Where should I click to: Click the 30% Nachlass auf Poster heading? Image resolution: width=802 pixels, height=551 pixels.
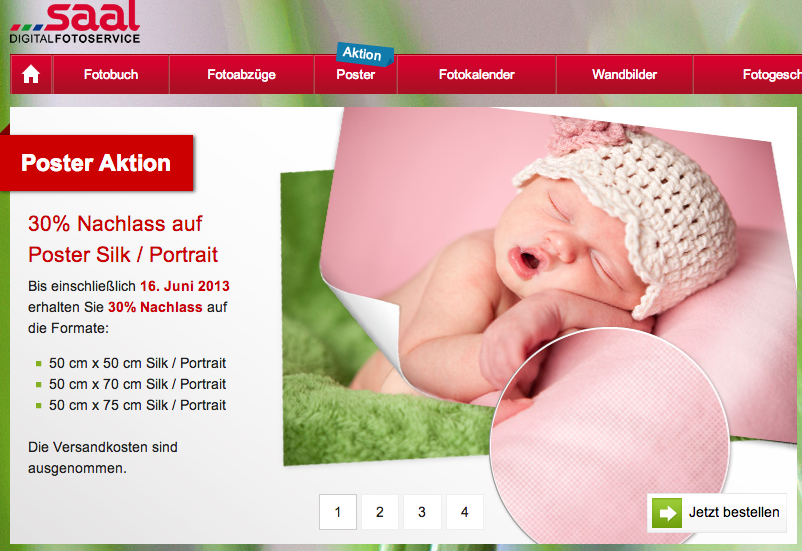[x=123, y=239]
